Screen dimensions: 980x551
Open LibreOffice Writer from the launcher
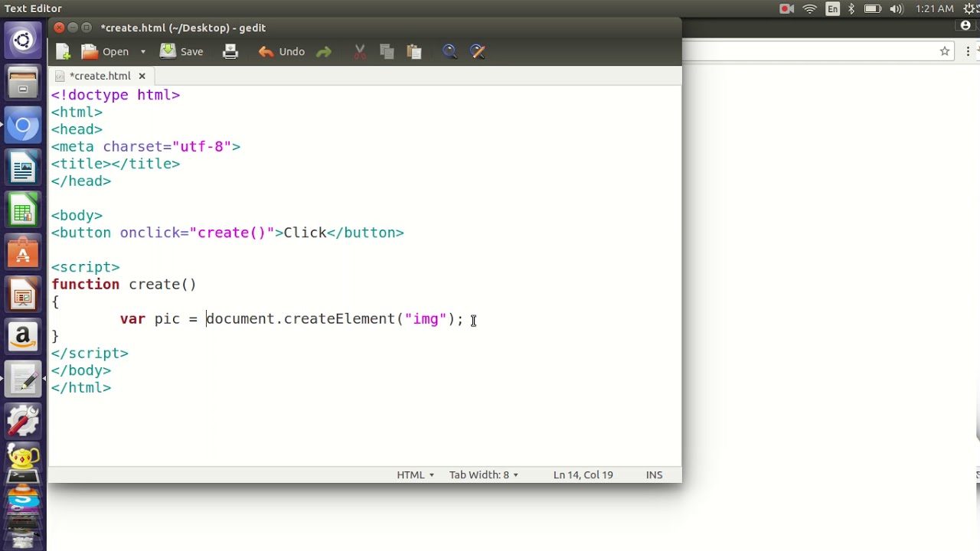click(23, 168)
